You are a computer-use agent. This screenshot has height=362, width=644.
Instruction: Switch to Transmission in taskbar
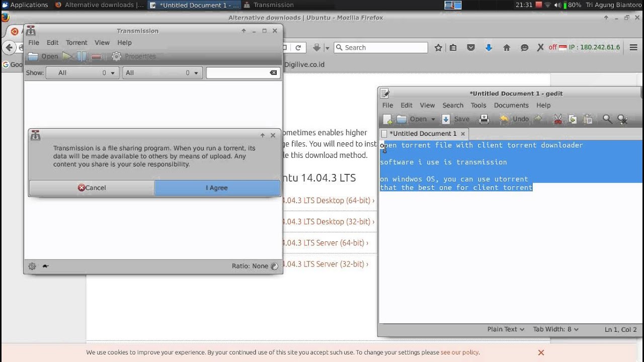(269, 5)
